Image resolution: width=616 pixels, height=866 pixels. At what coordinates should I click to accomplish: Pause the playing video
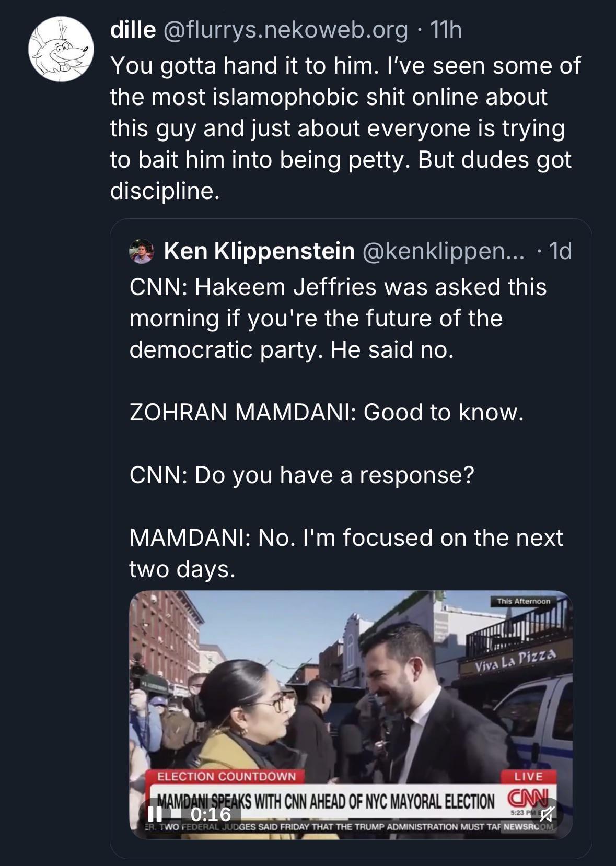click(x=155, y=814)
